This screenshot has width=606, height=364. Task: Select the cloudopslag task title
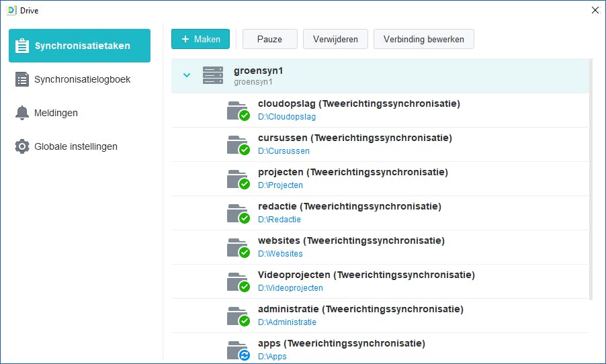point(359,103)
